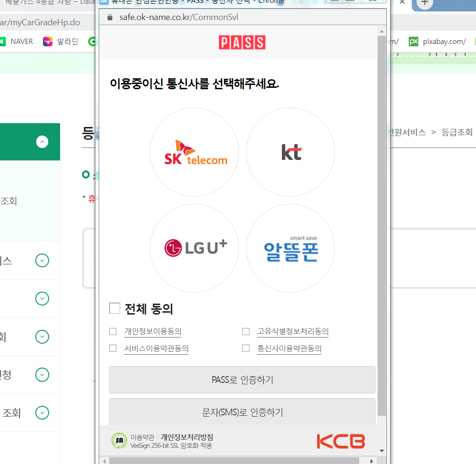The height and width of the screenshot is (464, 476).
Task: Check the 고유식별정보처리동의 checkbox
Action: click(x=246, y=331)
